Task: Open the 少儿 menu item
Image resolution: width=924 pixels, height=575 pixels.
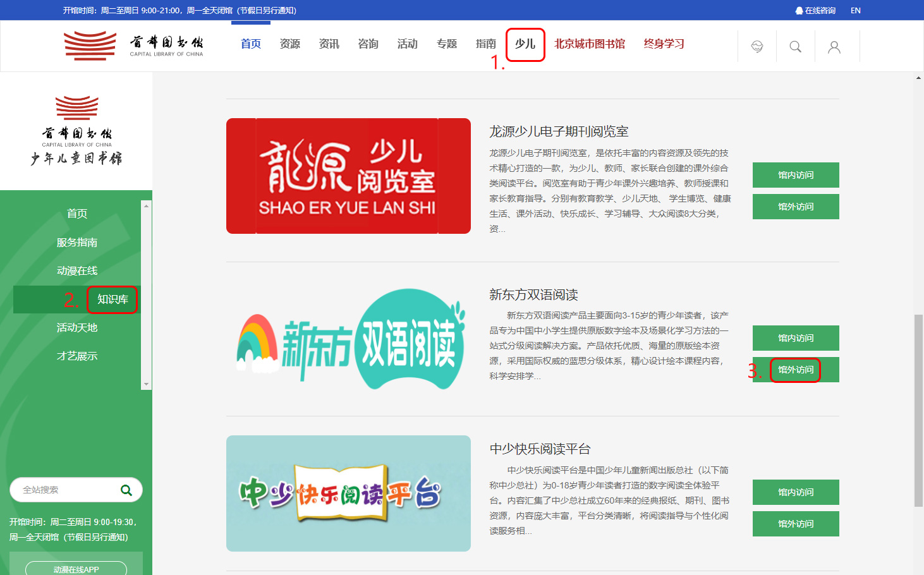Action: coord(525,44)
